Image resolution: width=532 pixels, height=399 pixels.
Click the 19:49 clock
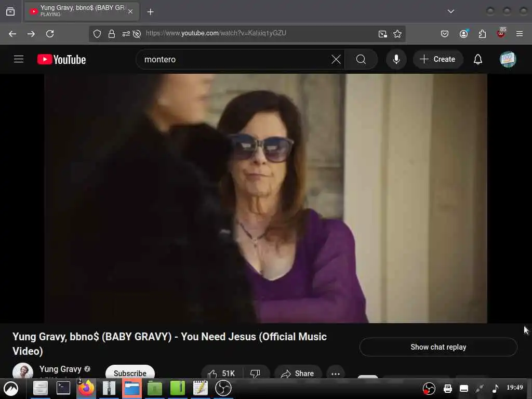click(x=515, y=388)
